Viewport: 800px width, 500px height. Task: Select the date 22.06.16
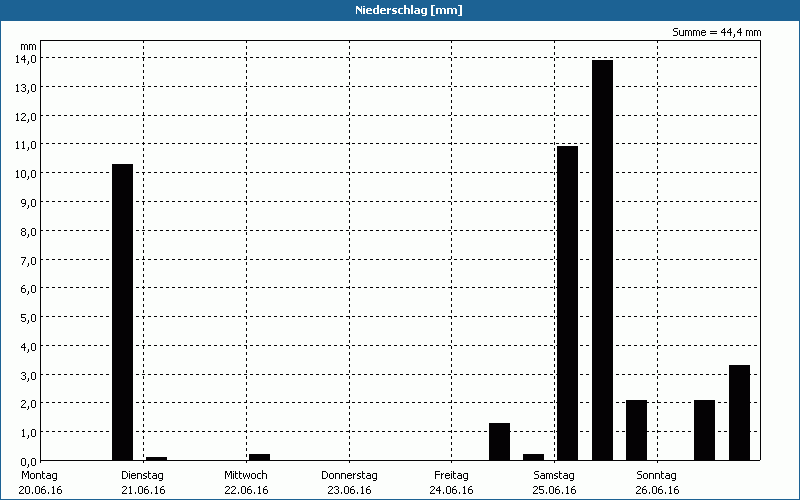pos(246,490)
